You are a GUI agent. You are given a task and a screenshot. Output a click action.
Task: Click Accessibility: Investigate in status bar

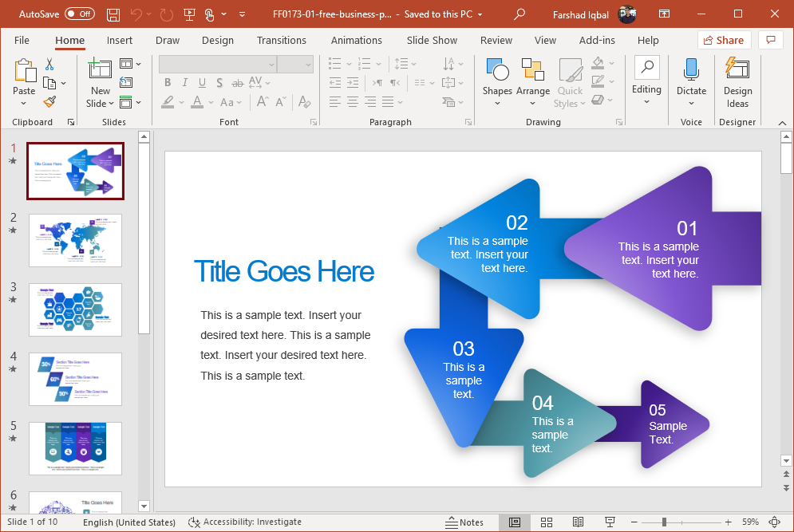[245, 522]
